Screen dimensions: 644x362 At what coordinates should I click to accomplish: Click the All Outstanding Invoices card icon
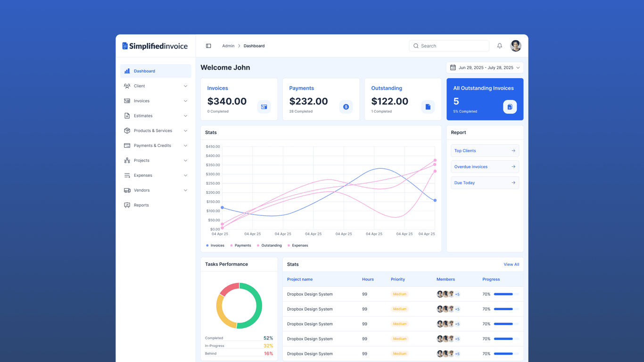510,107
